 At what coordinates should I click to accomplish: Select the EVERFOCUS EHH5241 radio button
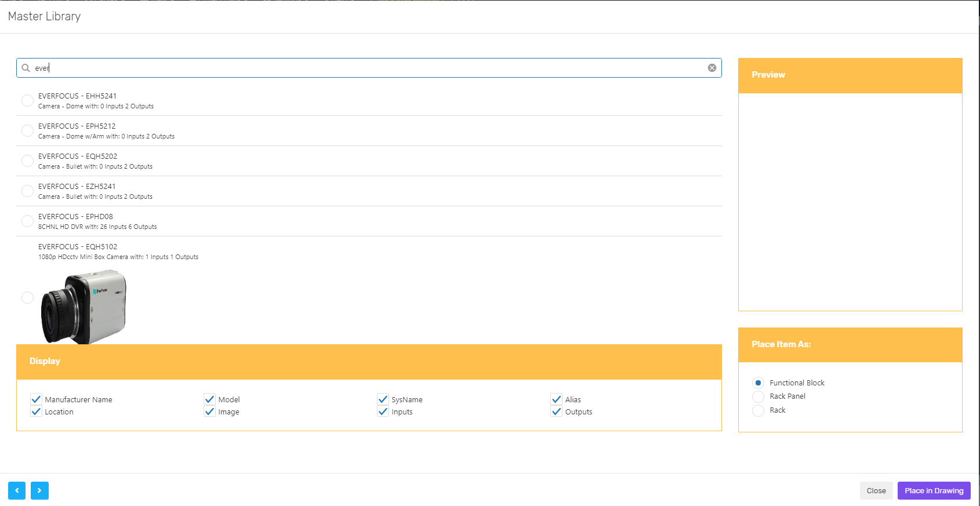[27, 100]
